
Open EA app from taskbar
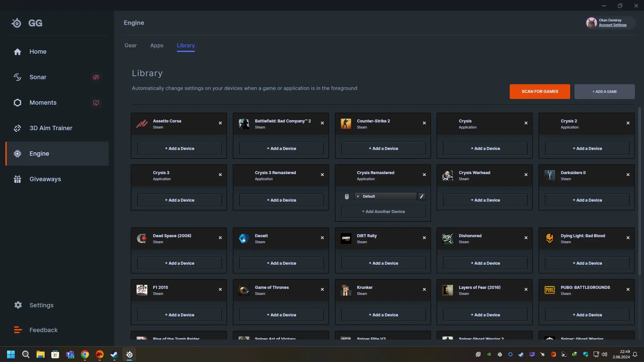click(x=100, y=354)
